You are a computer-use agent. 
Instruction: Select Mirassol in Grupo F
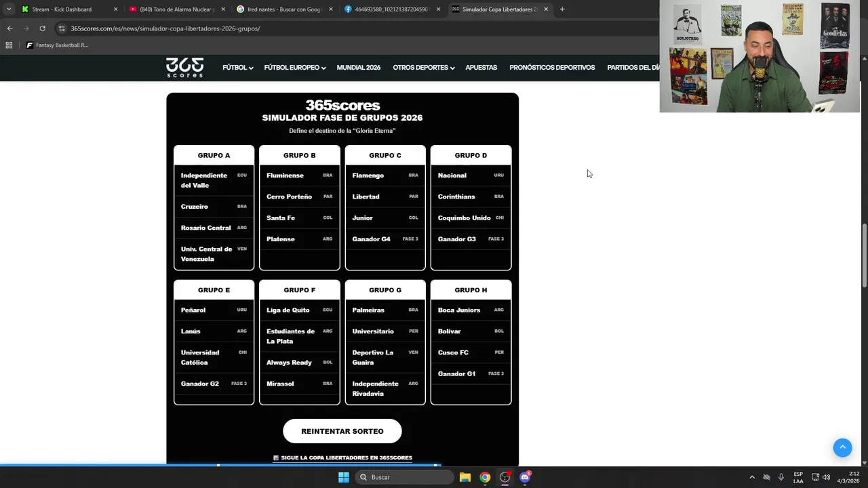coord(299,384)
